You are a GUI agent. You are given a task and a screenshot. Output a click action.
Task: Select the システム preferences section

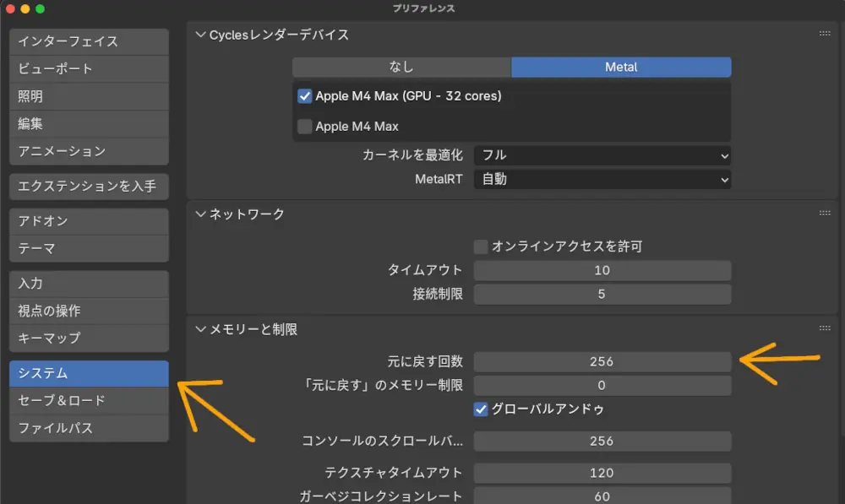(89, 373)
